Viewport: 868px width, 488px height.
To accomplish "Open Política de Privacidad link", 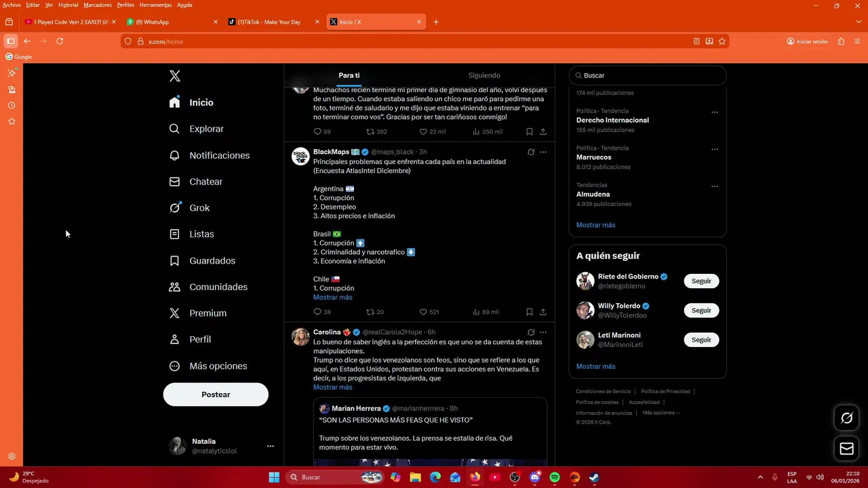I will pos(665,391).
